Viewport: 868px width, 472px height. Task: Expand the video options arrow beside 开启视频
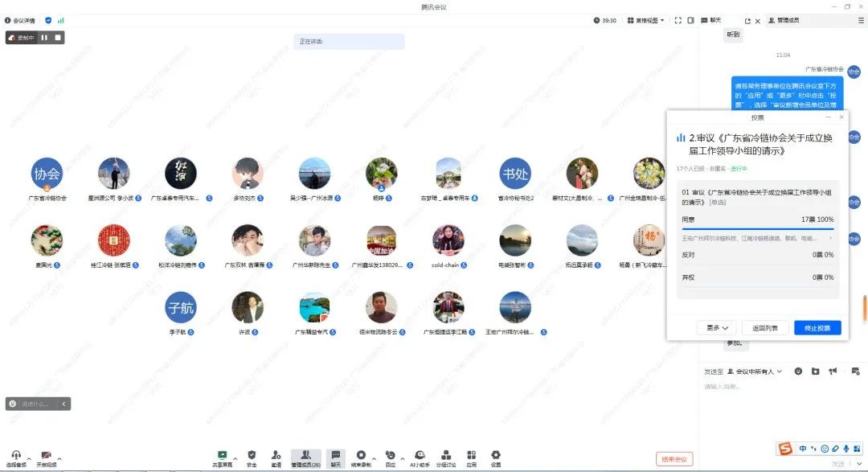click(x=59, y=458)
